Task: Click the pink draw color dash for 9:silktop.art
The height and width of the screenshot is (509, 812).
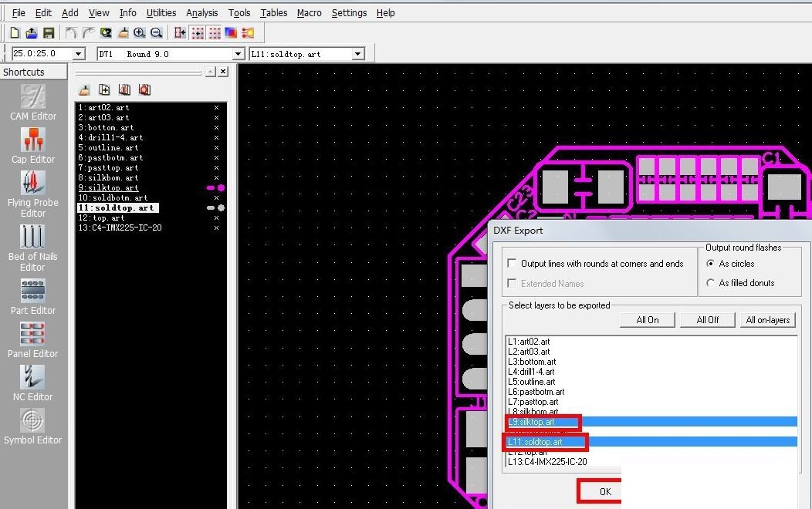Action: coord(211,188)
